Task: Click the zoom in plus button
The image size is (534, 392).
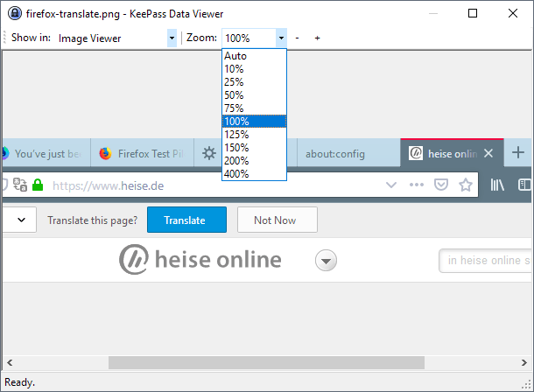Action: coord(317,38)
